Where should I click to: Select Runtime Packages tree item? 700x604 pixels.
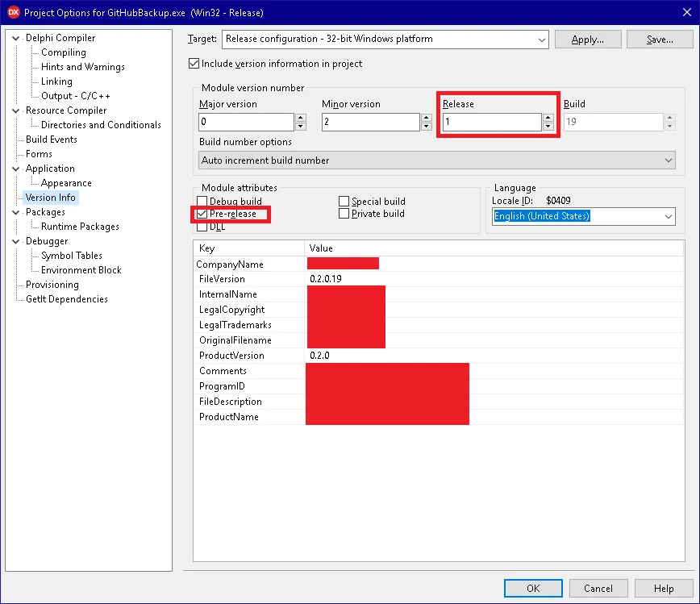tap(80, 227)
